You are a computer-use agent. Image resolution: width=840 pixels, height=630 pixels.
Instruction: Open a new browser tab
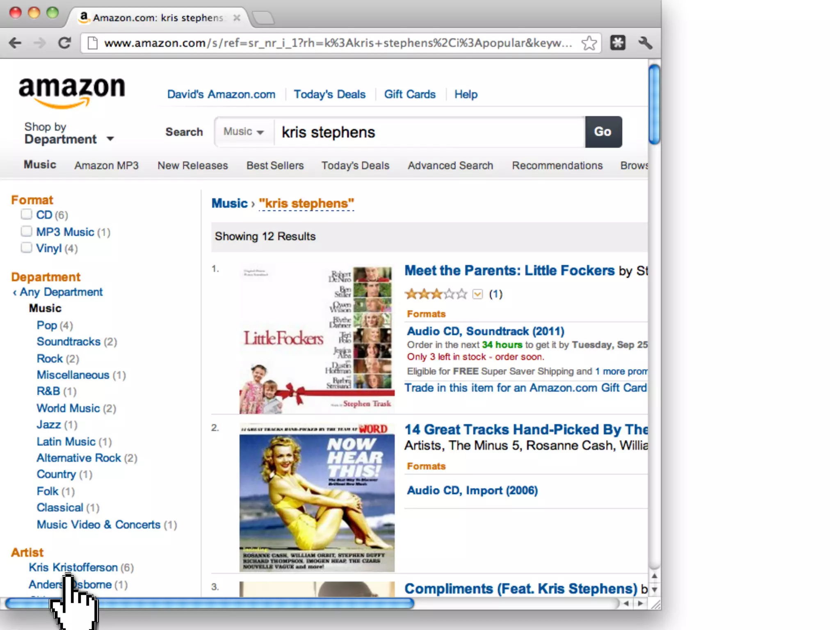pos(262,18)
